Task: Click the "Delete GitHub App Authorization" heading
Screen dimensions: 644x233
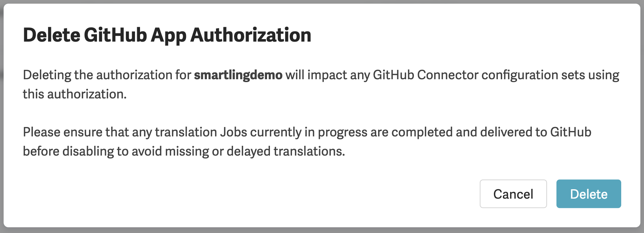Action: click(167, 35)
